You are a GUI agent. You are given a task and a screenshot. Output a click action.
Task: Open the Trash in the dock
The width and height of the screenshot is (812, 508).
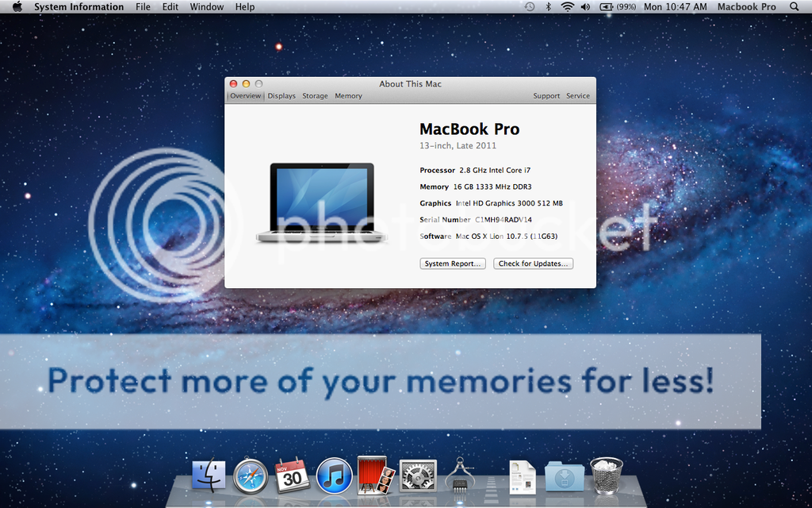pos(606,475)
